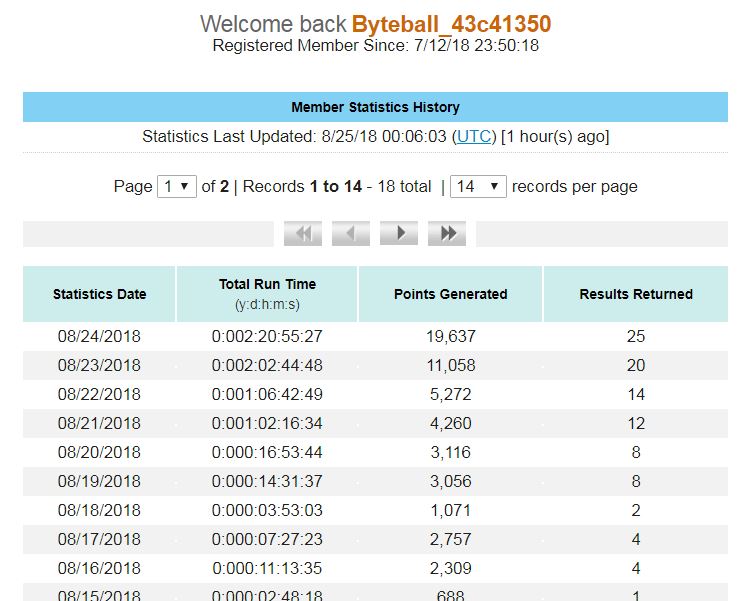This screenshot has height=601, width=755.
Task: Select the 08/16/2018 statistics row
Action: point(376,568)
